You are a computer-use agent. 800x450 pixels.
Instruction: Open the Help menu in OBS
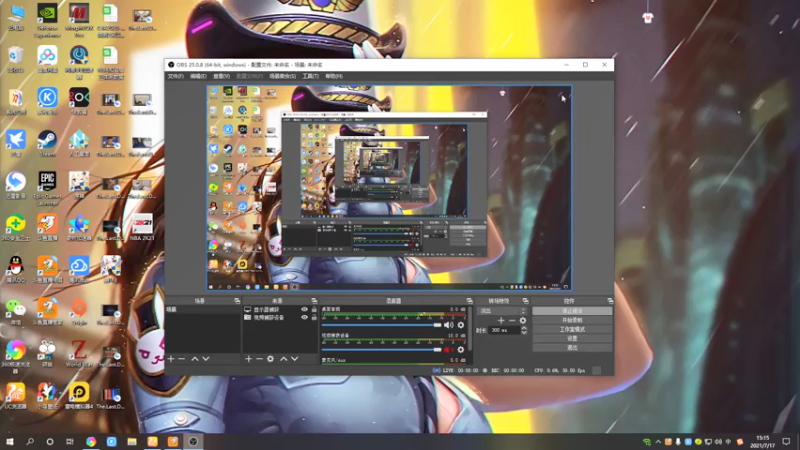click(334, 76)
